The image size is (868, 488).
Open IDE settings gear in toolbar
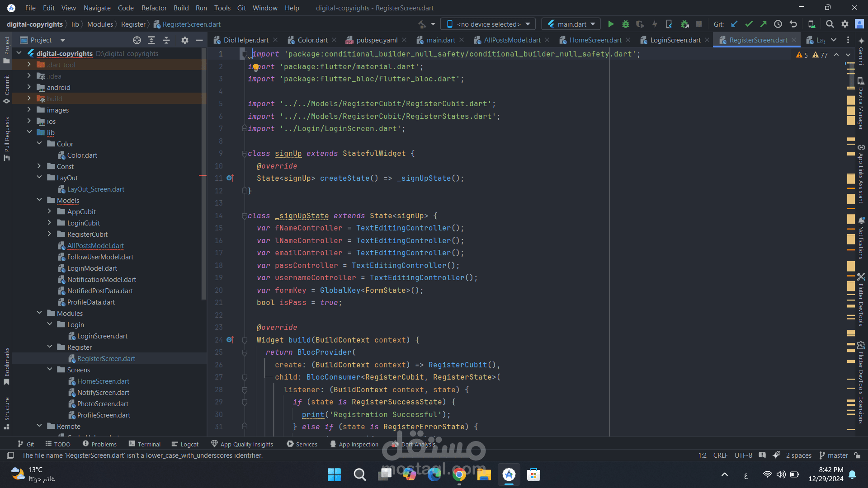(845, 24)
